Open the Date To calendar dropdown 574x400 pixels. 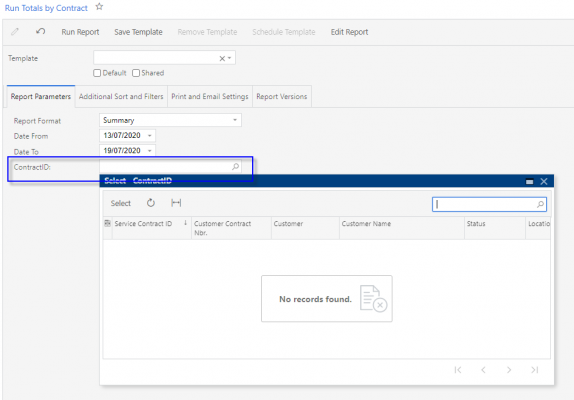[x=149, y=151]
